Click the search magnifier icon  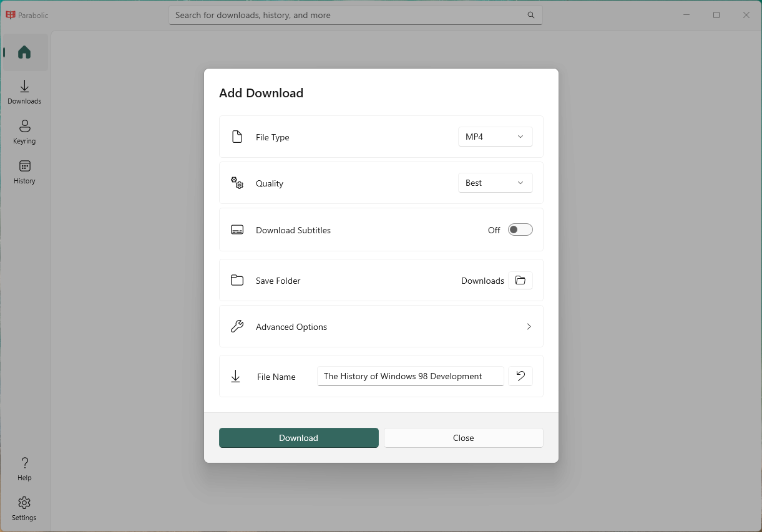click(531, 15)
